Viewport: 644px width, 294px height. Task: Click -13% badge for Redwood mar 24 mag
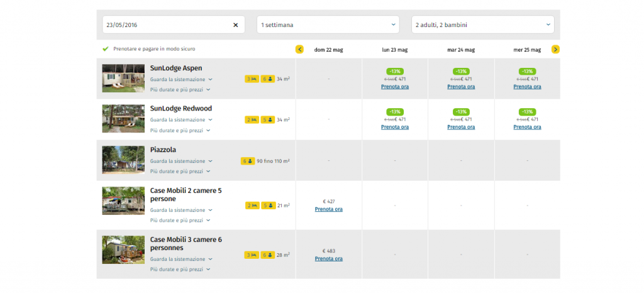pyautogui.click(x=461, y=112)
